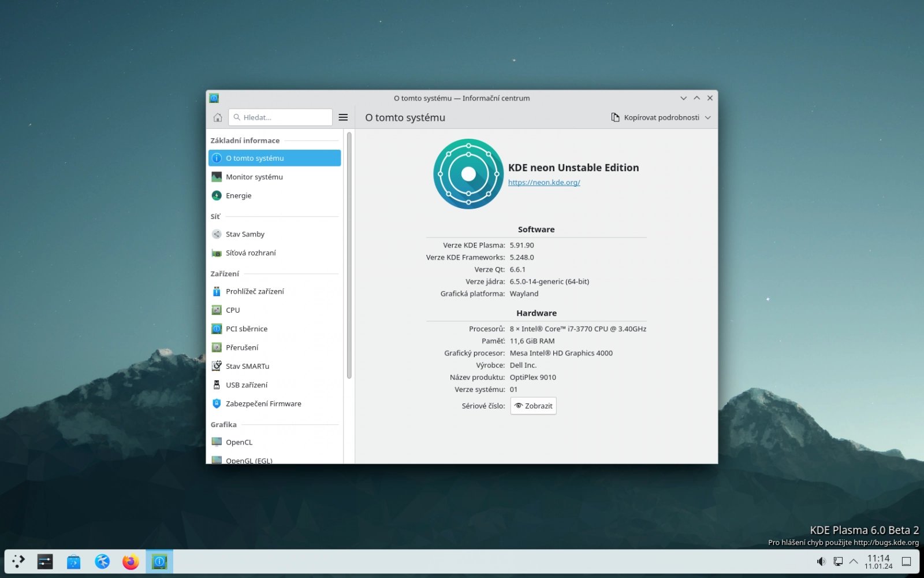Open System Settings from the taskbar
924x578 pixels.
pos(45,561)
